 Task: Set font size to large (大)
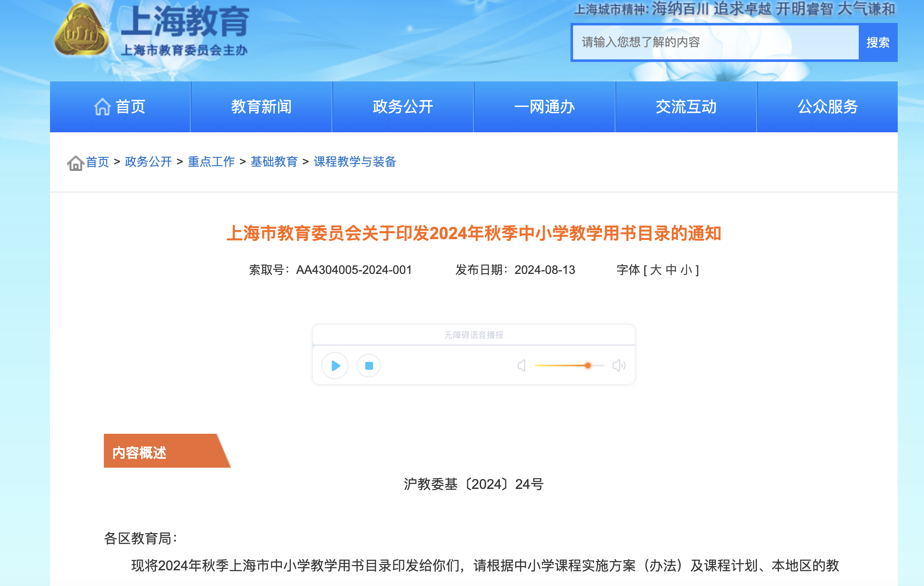click(x=656, y=270)
